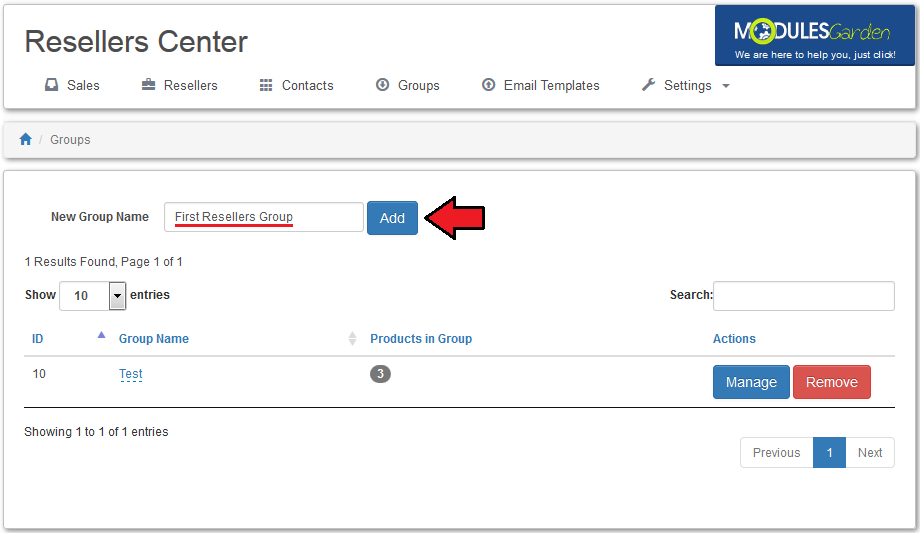
Task: Click the Groups breadcrumb text
Action: click(70, 140)
